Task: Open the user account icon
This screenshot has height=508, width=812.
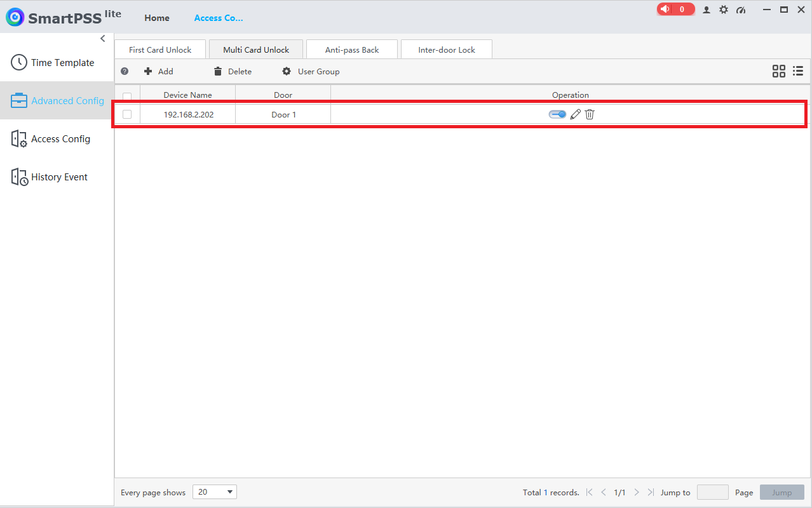Action: tap(707, 10)
